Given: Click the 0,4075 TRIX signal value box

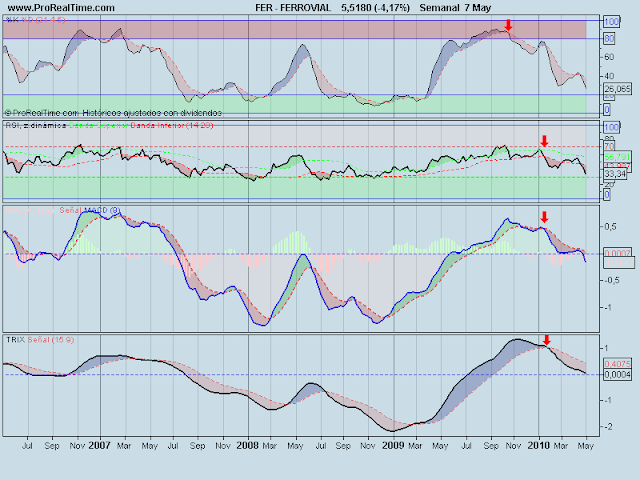Looking at the screenshot, I should 618,364.
